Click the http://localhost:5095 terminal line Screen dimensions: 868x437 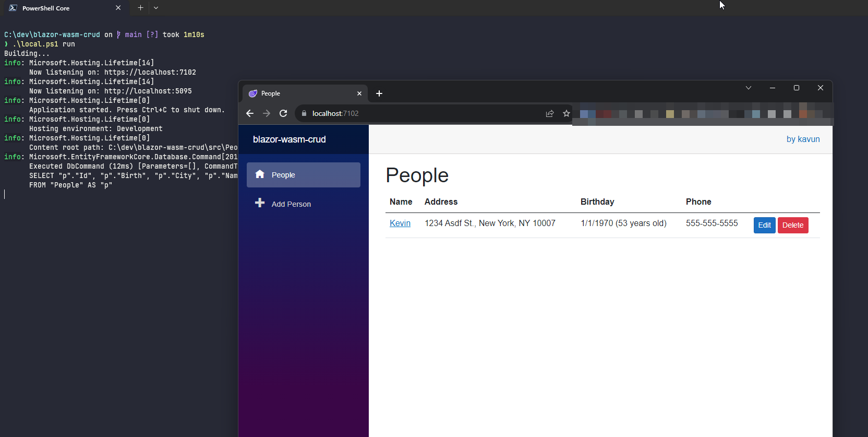coord(111,91)
